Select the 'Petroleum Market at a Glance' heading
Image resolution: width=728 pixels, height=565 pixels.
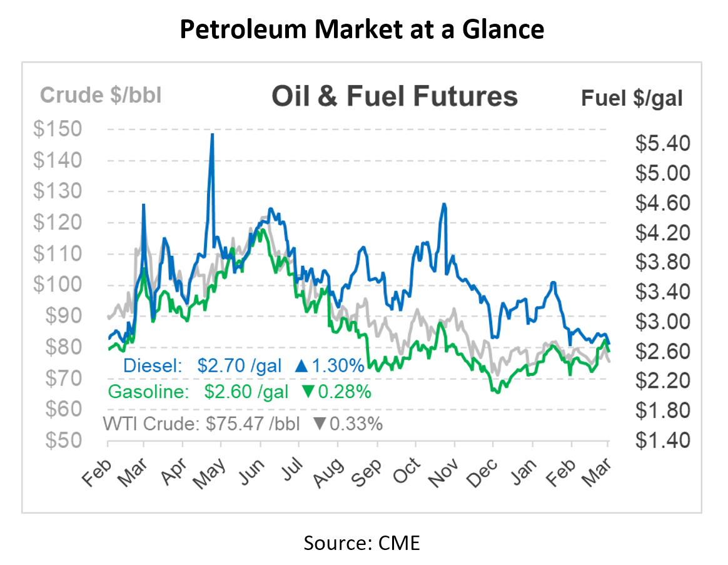(x=362, y=28)
